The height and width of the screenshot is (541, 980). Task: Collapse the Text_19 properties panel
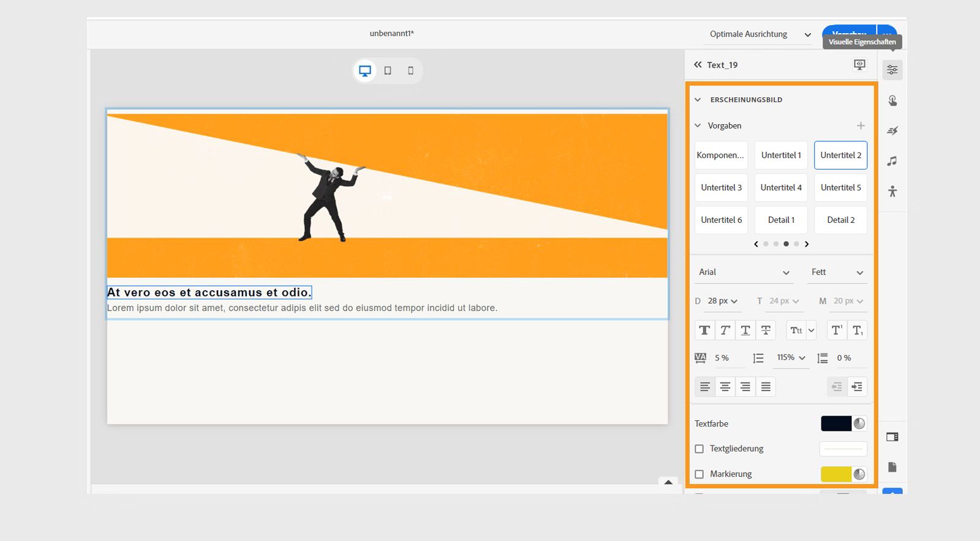[x=698, y=65]
